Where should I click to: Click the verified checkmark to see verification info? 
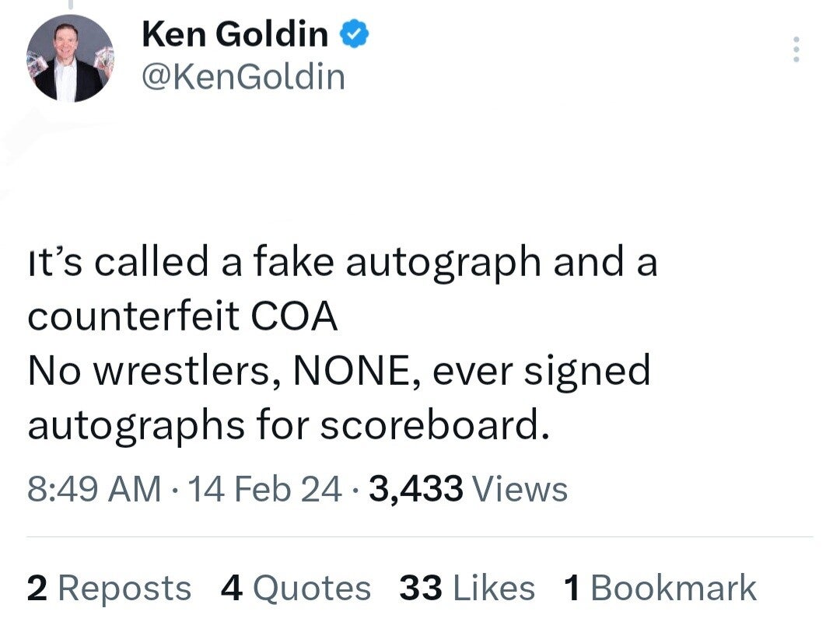355,33
